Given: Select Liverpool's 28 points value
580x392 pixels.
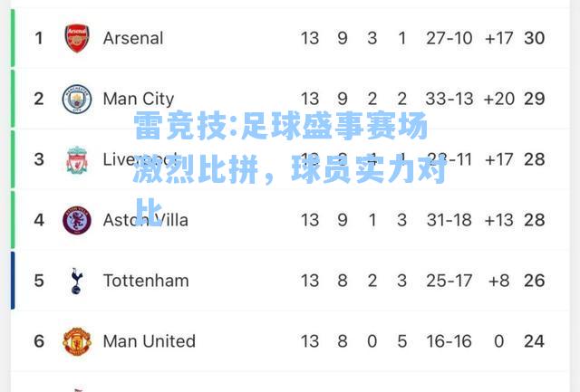Looking at the screenshot, I should 534,159.
